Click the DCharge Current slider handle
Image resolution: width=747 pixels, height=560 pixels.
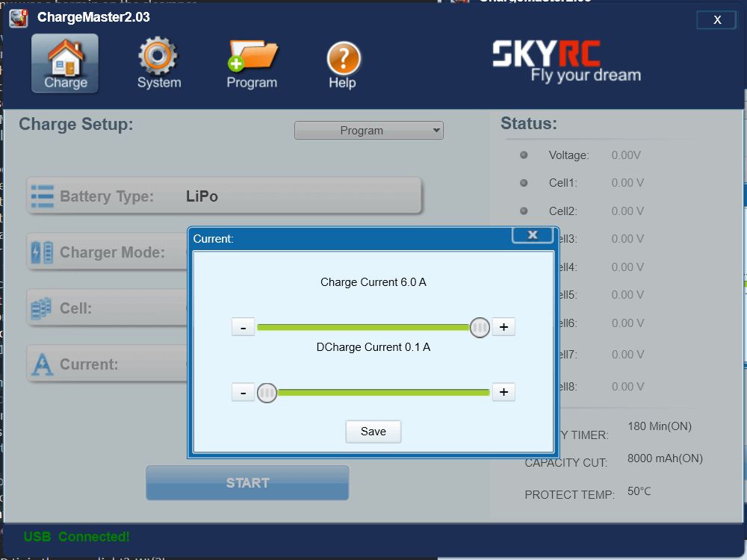coord(267,393)
